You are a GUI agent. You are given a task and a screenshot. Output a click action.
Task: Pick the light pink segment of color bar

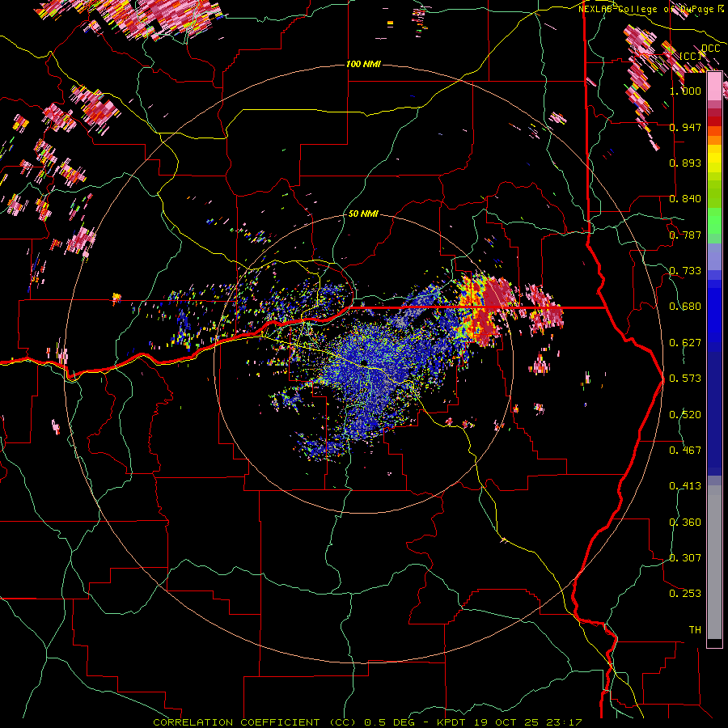tap(714, 86)
